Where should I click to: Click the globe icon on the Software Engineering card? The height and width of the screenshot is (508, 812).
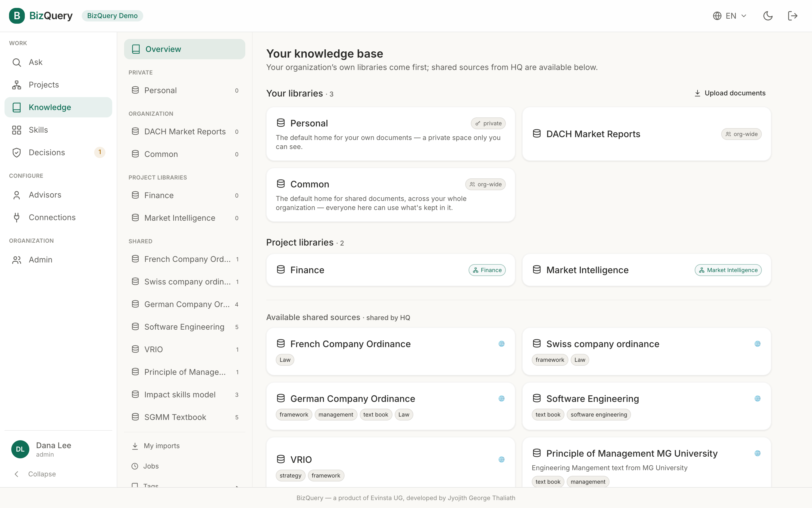(758, 398)
